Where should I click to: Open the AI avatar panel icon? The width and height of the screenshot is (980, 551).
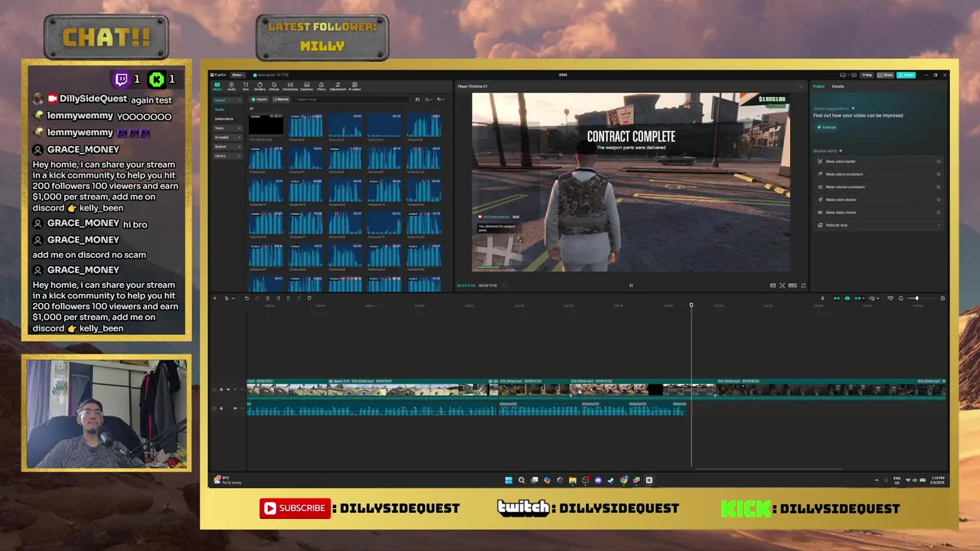coord(354,86)
